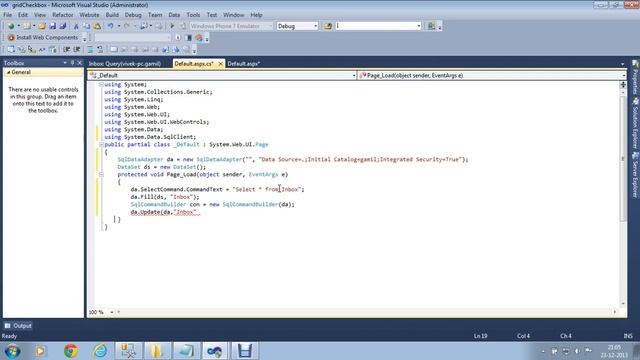Comment out the selected lines icon
This screenshot has width=640, height=360.
click(x=89, y=50)
